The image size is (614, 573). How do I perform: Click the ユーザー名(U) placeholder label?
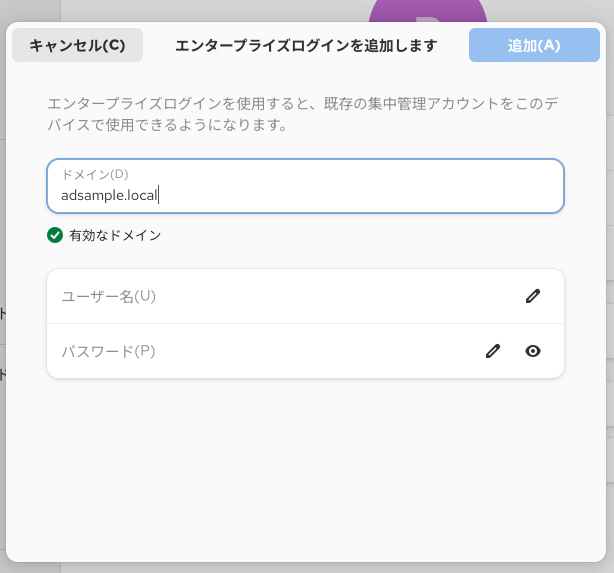(108, 296)
